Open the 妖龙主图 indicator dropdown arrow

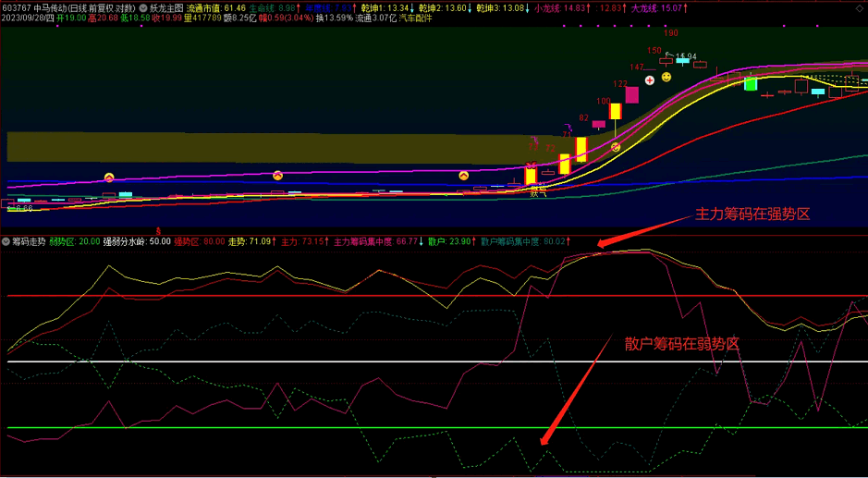point(144,9)
